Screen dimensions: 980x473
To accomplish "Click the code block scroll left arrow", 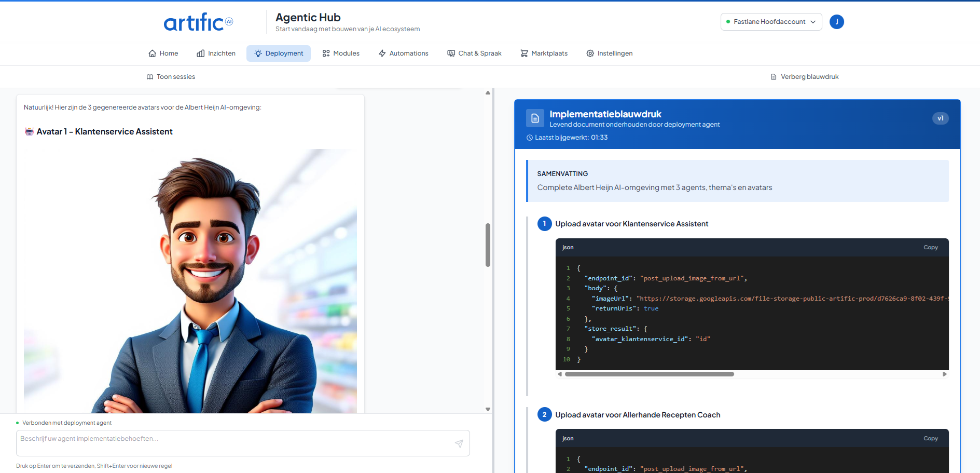I will coord(560,374).
